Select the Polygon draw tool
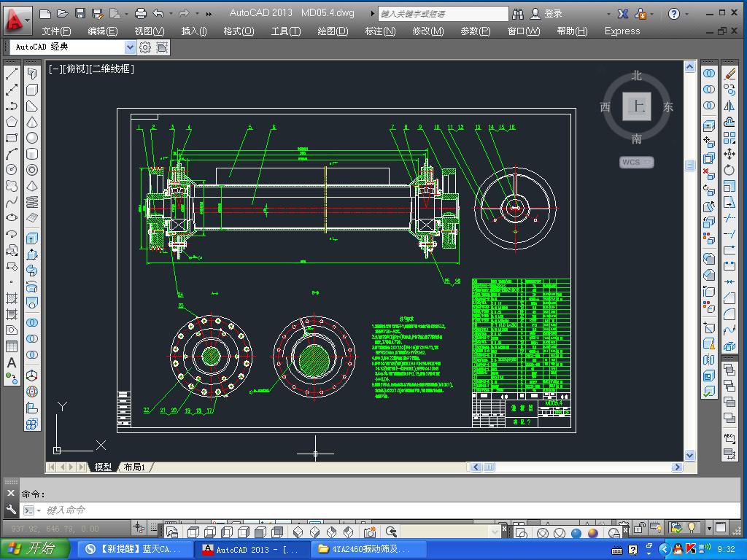This screenshot has width=747, height=560. tap(12, 122)
